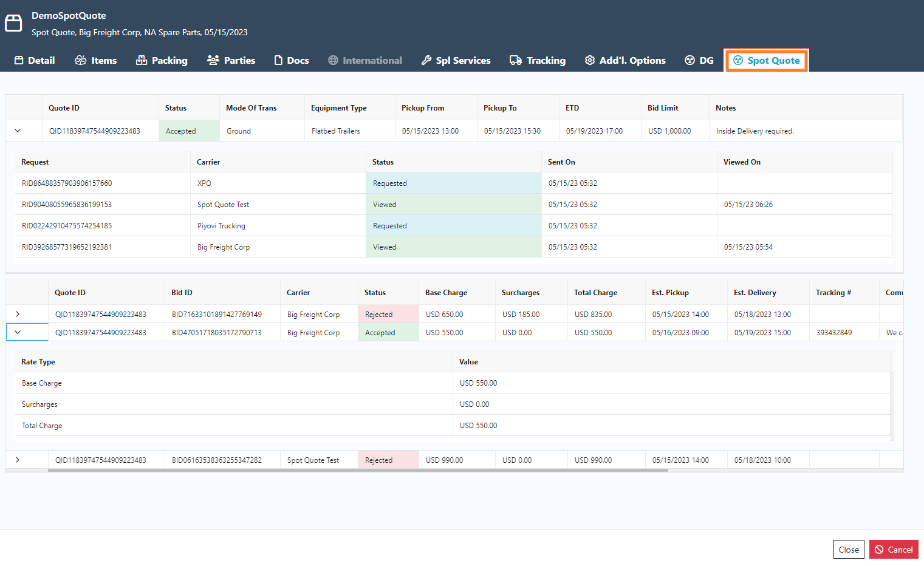This screenshot has height=566, width=924.
Task: Open the Parties tab
Action: (231, 60)
